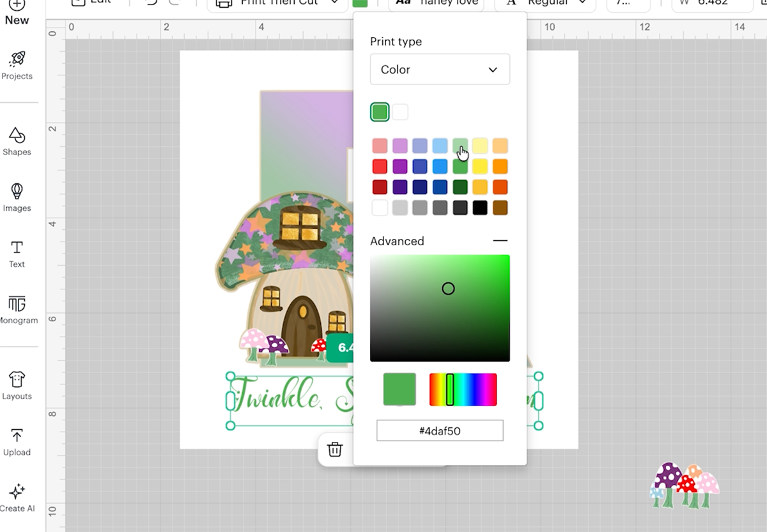Click the width W value field

coord(712,3)
